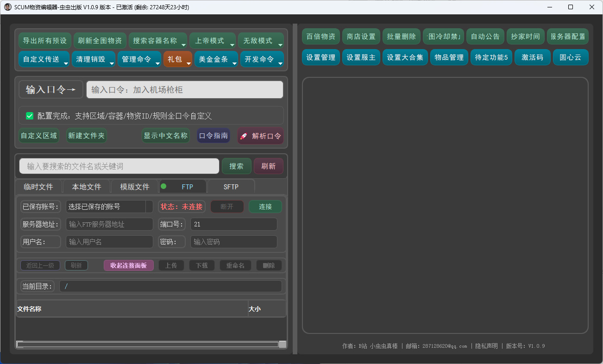Open the 选择已保存的账号 combo box
The width and height of the screenshot is (603, 364).
[109, 207]
